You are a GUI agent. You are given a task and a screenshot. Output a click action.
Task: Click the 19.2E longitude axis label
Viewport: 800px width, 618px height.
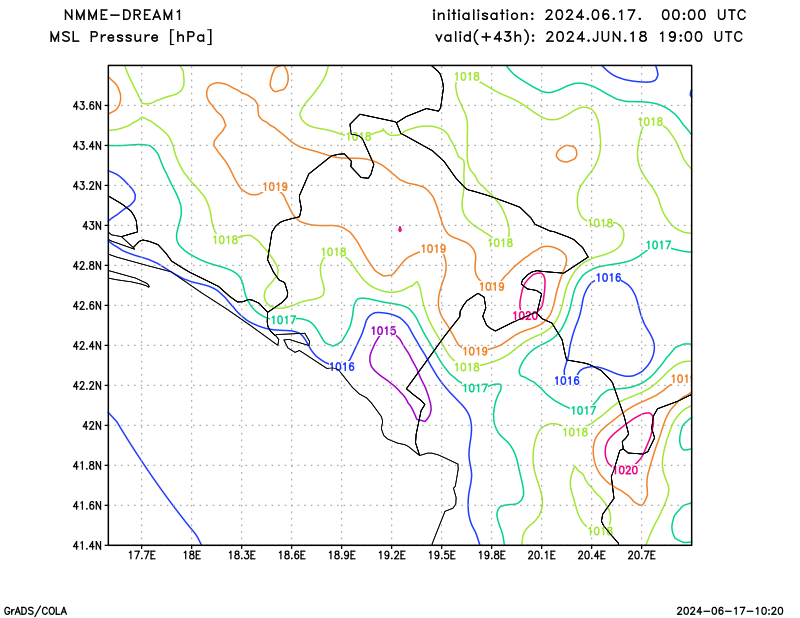click(x=391, y=555)
